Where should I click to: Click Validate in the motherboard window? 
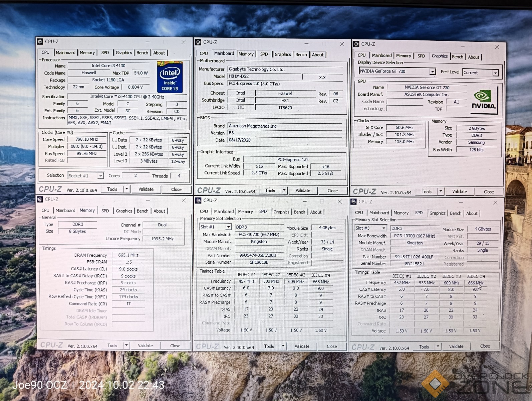click(x=303, y=190)
